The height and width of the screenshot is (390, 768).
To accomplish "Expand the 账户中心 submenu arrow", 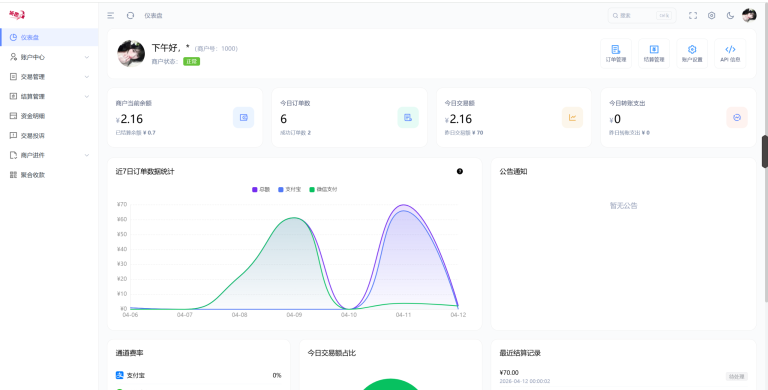I will (x=87, y=57).
